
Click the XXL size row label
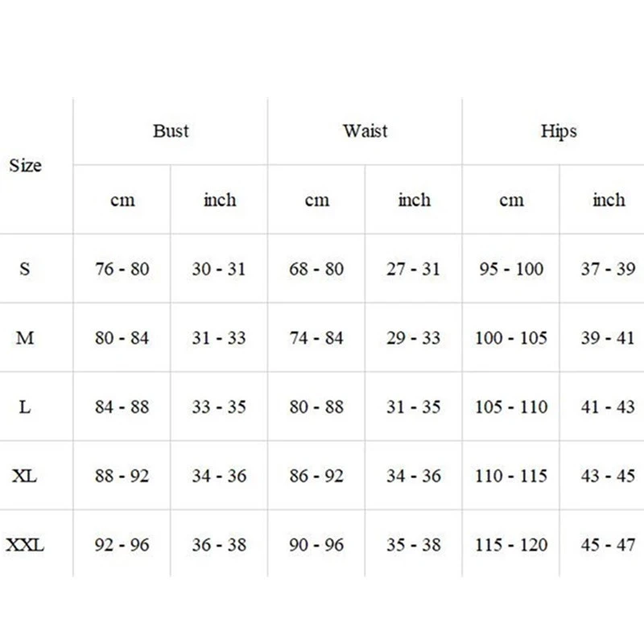tap(25, 545)
